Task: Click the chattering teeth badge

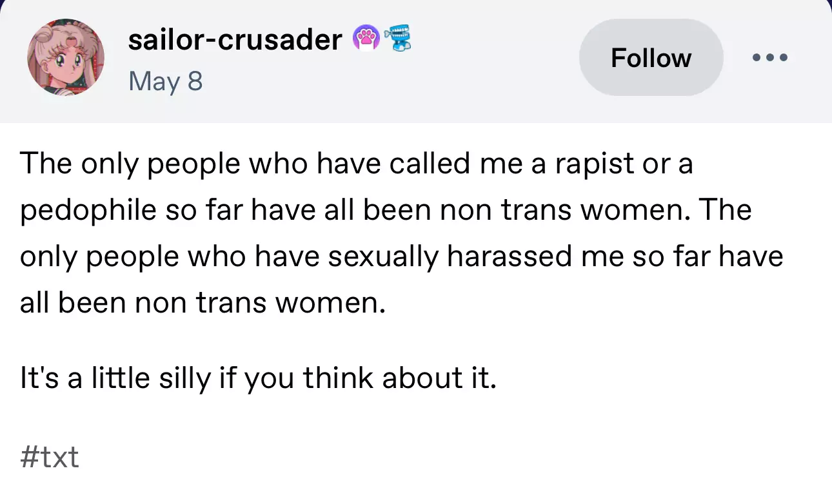Action: coord(397,39)
